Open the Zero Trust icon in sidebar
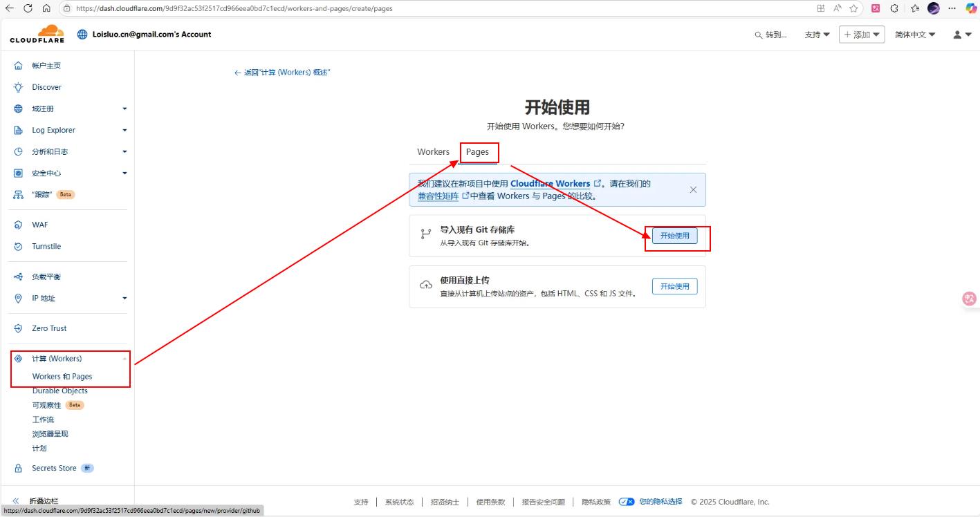The image size is (980, 517). [x=19, y=328]
